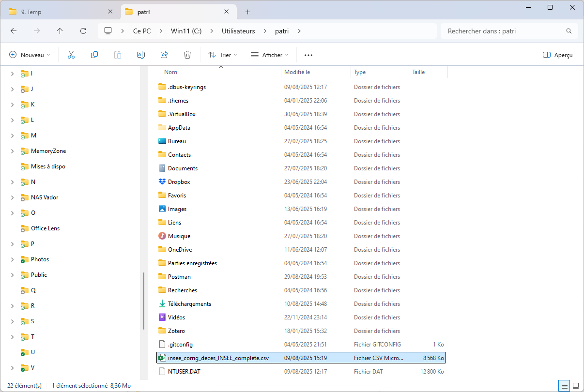Click Win11 (C:) in the address bar
Screen dimensions: 584x392
pos(186,31)
